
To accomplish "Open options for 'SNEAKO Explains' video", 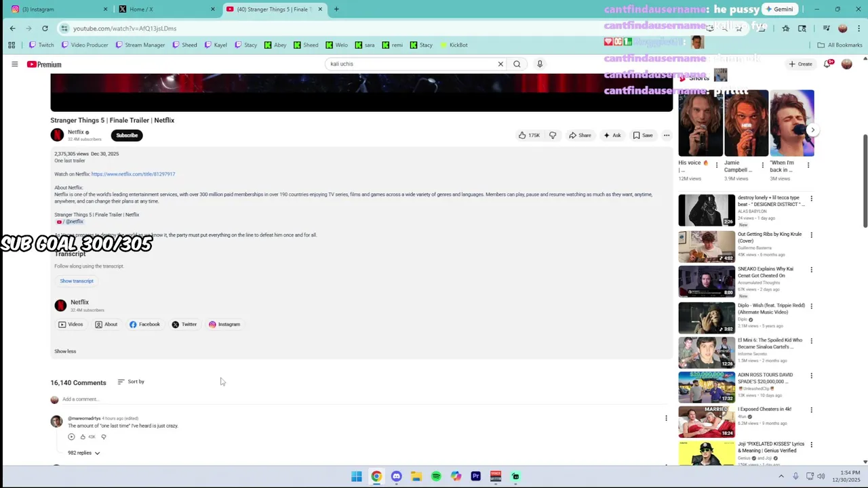I will [x=811, y=270].
